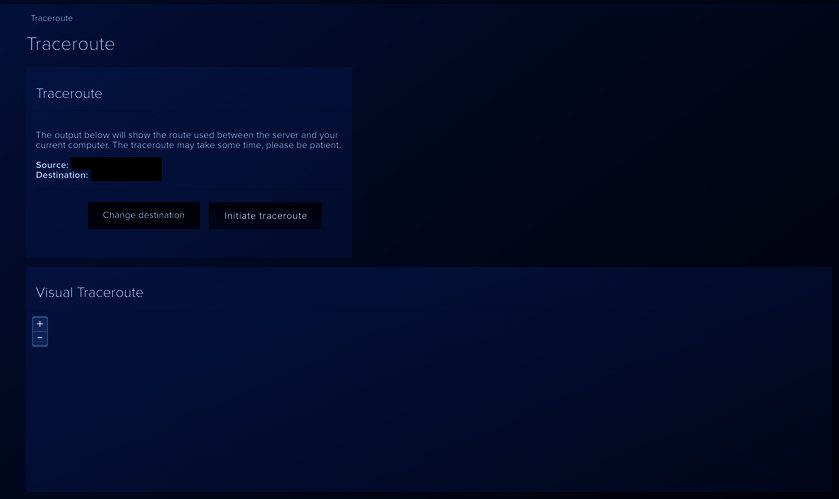Click the large Traceroute page title

click(x=70, y=45)
